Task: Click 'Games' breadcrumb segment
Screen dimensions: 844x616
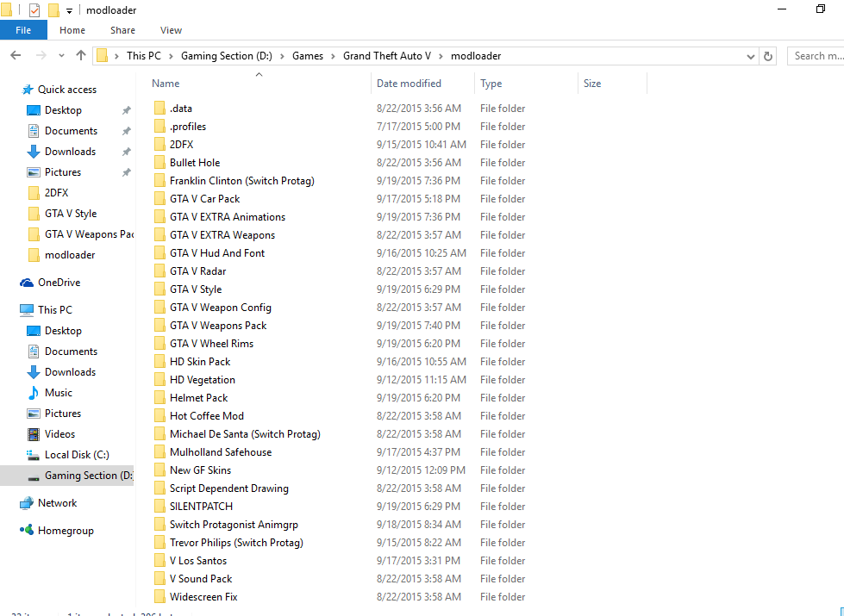Action: (308, 56)
